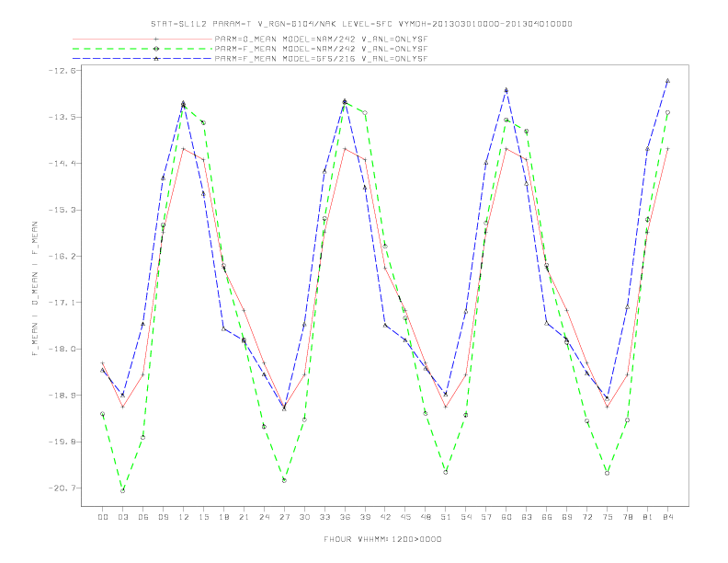Screen dimensions: 728x563
Task: Click the x-axis tick label 12
Action: click(x=184, y=517)
